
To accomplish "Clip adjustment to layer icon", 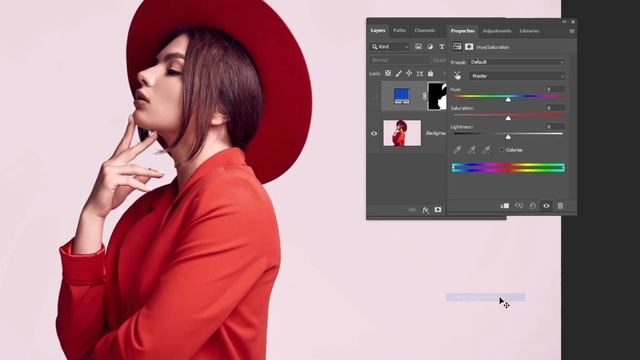I will [x=505, y=206].
